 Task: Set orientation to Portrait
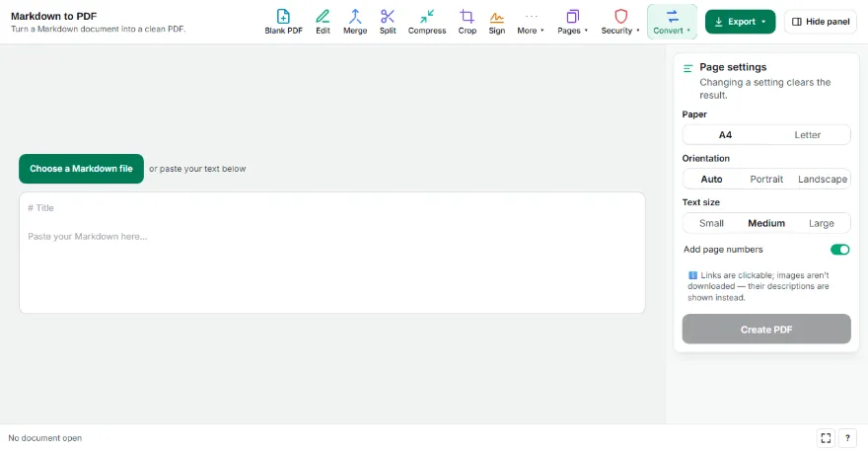point(766,179)
